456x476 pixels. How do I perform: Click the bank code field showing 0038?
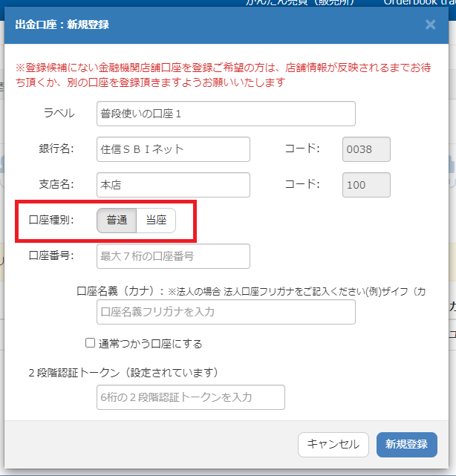pos(366,149)
